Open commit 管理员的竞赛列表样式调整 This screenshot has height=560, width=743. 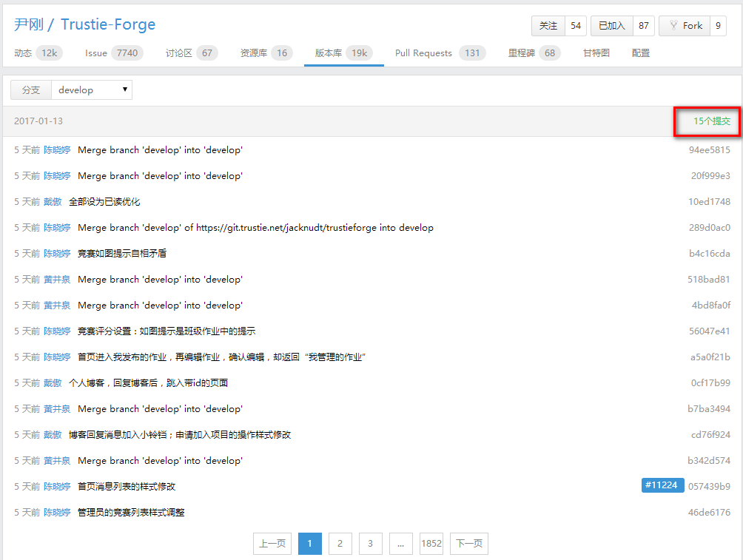[131, 512]
